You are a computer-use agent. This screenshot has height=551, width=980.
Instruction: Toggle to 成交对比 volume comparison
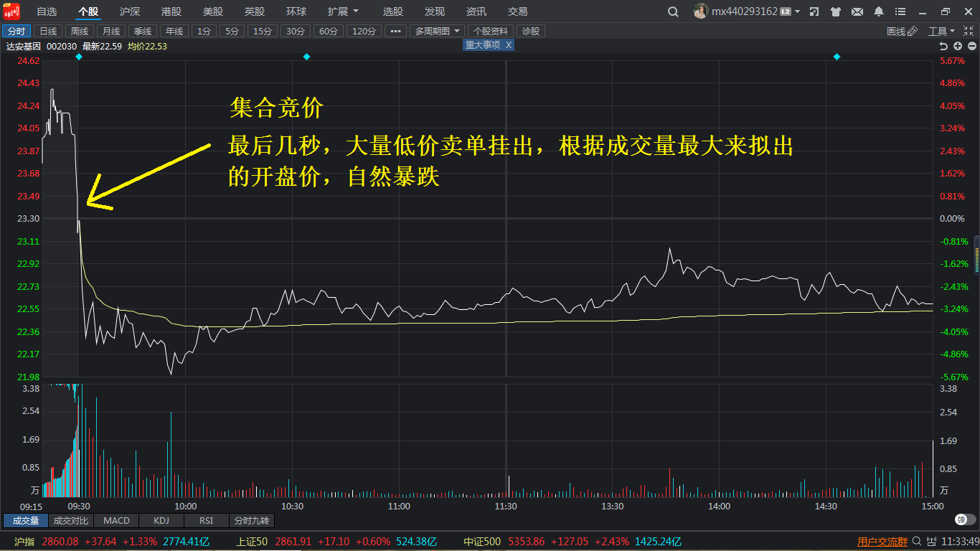[x=70, y=521]
